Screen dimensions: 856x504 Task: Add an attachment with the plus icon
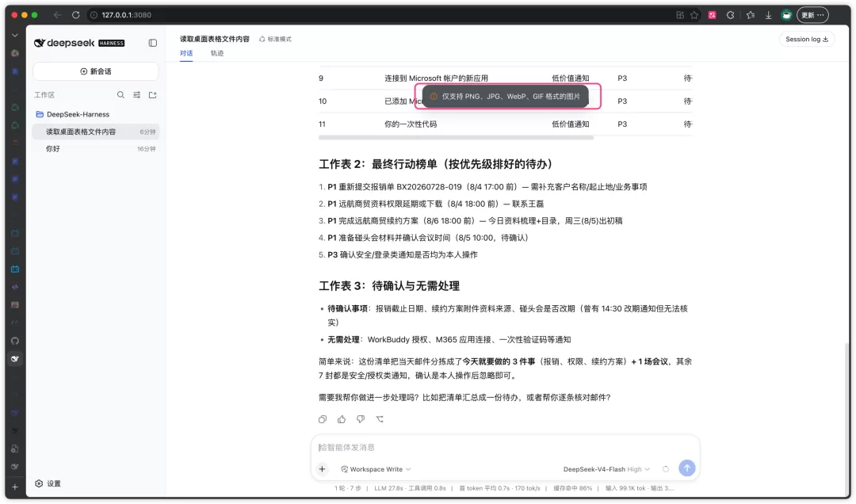point(323,470)
